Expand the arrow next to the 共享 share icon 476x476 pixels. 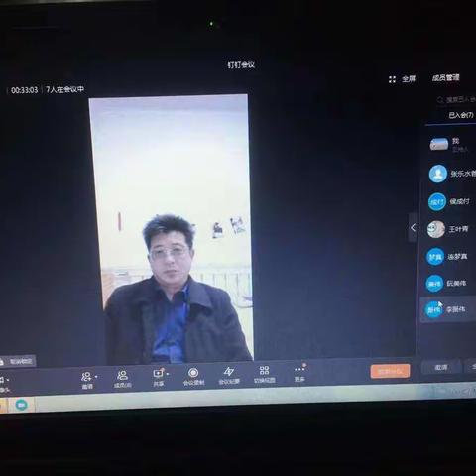168,374
